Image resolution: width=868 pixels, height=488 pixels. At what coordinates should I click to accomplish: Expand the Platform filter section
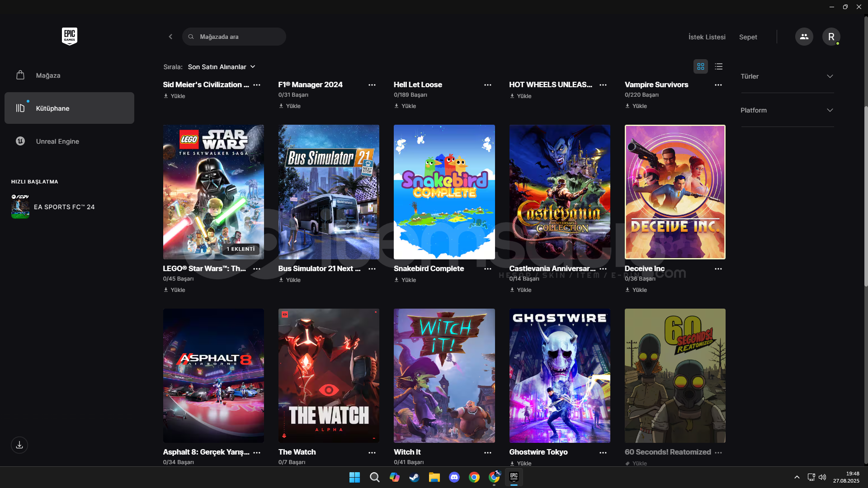787,110
